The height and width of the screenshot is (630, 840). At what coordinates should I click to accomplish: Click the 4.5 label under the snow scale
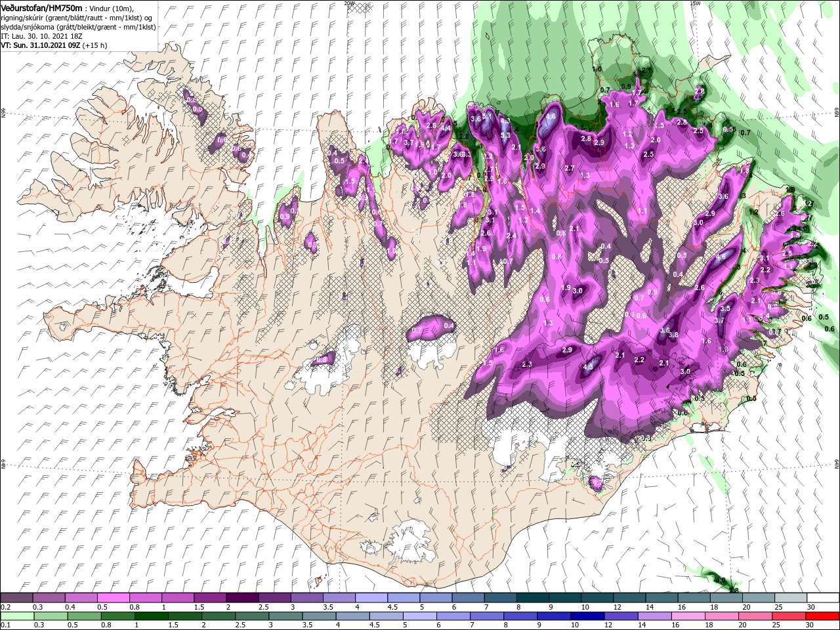pyautogui.click(x=392, y=607)
